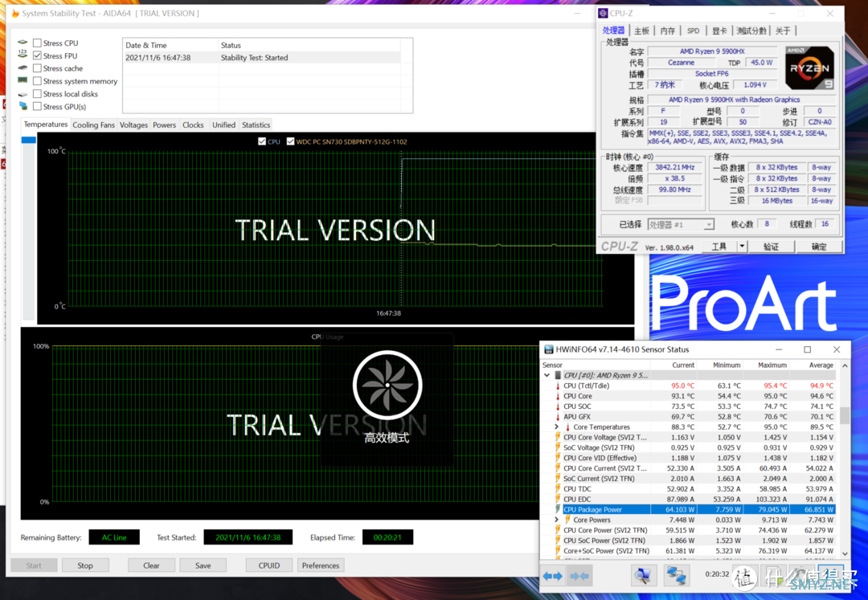Open the Unified tab
This screenshot has height=600, width=868.
pos(223,125)
